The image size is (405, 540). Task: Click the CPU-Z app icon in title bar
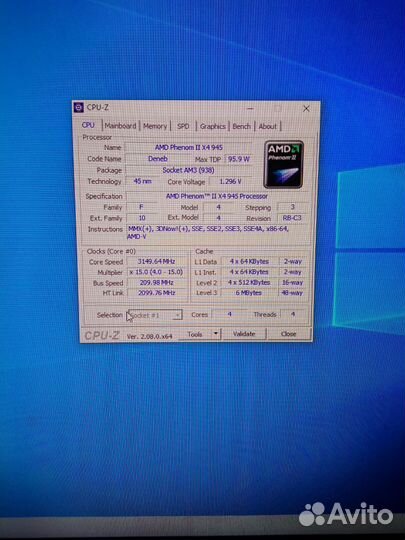point(79,108)
